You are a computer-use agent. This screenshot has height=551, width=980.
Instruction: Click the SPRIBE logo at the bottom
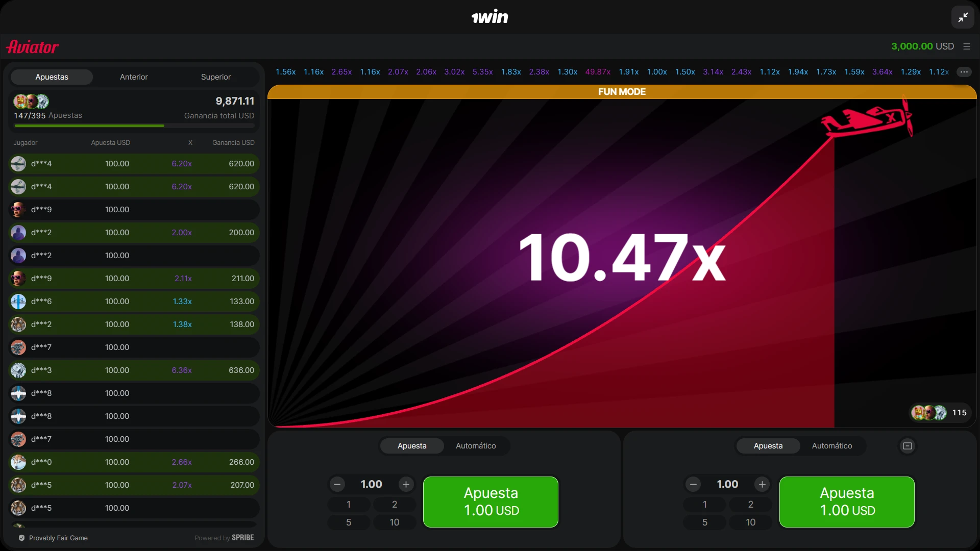tap(242, 537)
